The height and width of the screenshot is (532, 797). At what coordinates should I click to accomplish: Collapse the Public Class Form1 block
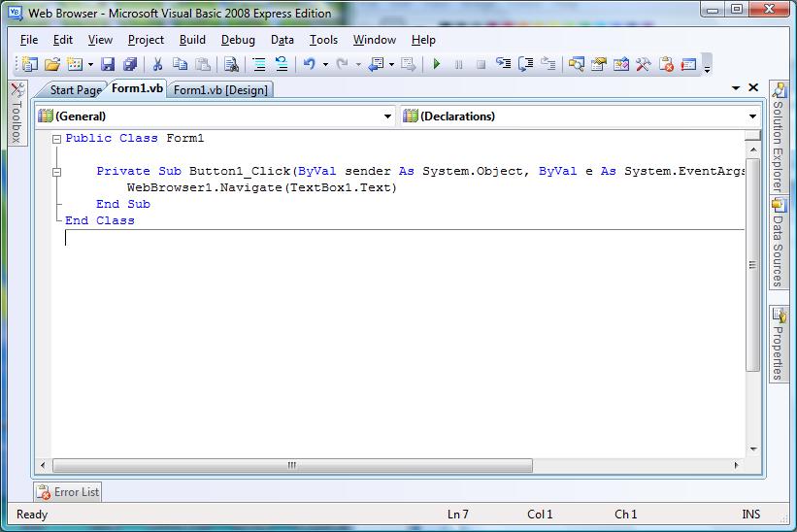[x=57, y=139]
